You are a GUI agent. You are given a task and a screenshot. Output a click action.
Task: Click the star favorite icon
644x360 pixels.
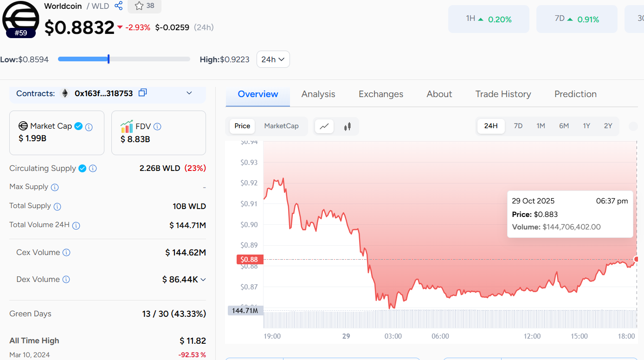coord(139,6)
